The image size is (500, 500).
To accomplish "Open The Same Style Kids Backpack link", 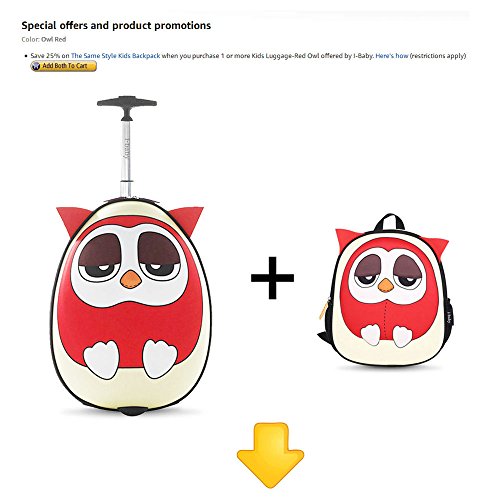I will pos(115,56).
